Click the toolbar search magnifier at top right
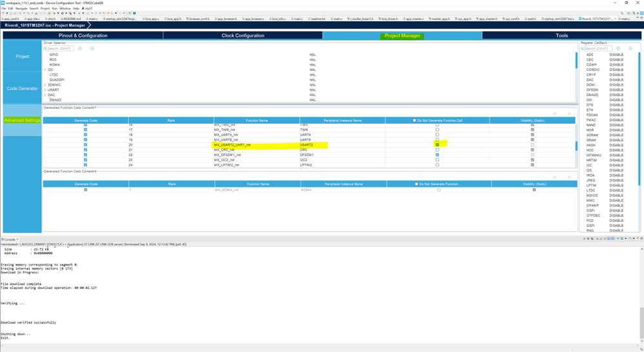 click(x=622, y=13)
